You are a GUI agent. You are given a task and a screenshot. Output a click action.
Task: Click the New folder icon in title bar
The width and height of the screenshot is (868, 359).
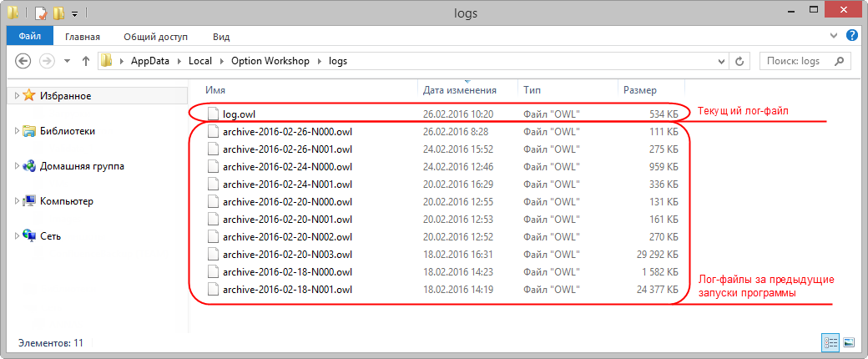[x=58, y=13]
